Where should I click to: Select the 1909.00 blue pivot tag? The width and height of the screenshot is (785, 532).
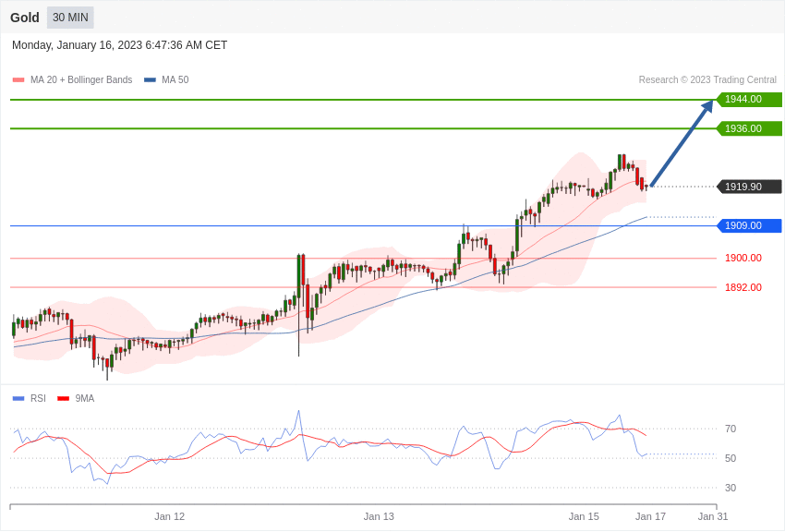coord(749,225)
